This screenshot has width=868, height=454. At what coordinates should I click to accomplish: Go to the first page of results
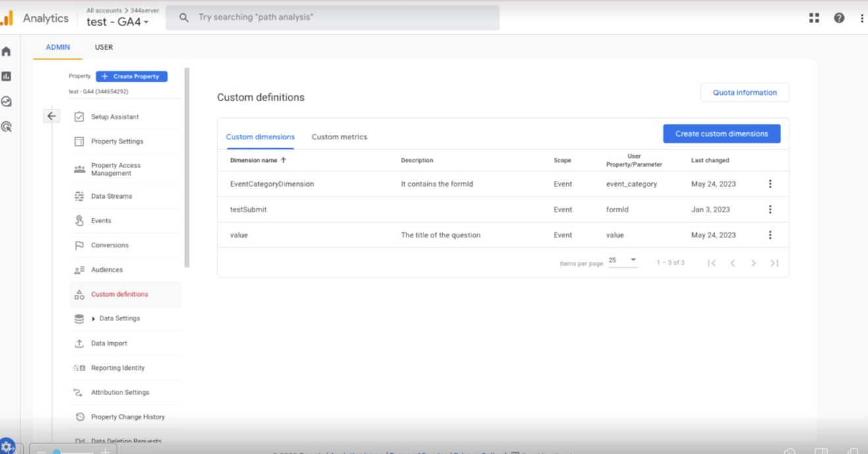tap(712, 263)
